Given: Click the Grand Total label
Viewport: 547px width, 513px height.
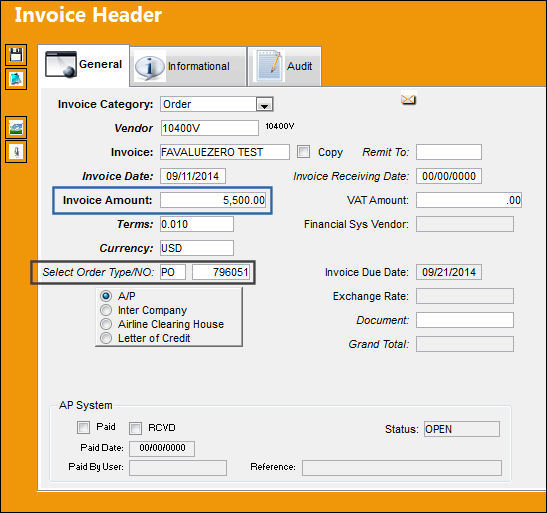Looking at the screenshot, I should (x=379, y=344).
